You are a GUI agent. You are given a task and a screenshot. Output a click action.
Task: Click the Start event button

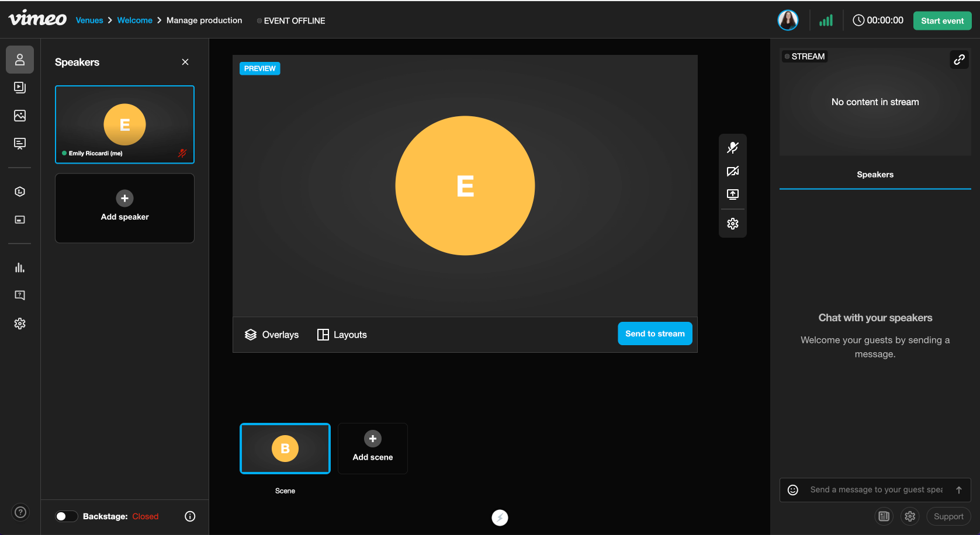(942, 21)
